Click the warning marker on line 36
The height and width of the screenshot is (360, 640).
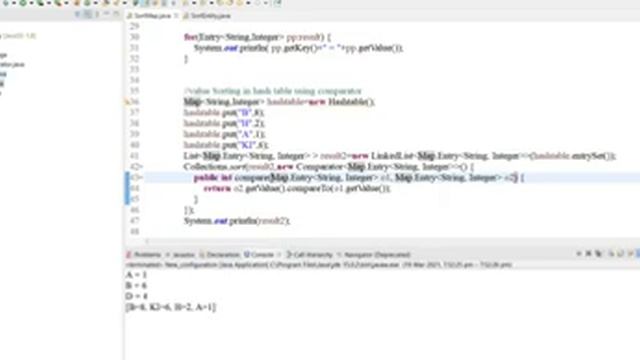[x=127, y=102]
